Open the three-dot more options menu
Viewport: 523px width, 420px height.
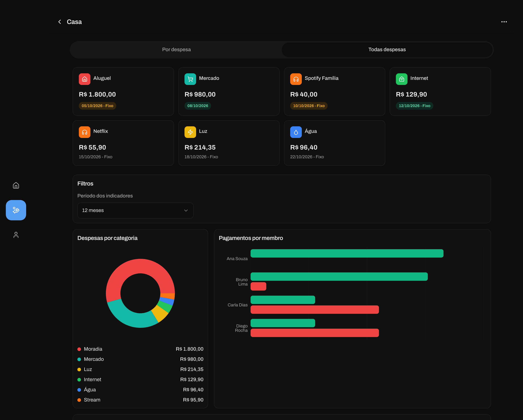click(x=504, y=22)
